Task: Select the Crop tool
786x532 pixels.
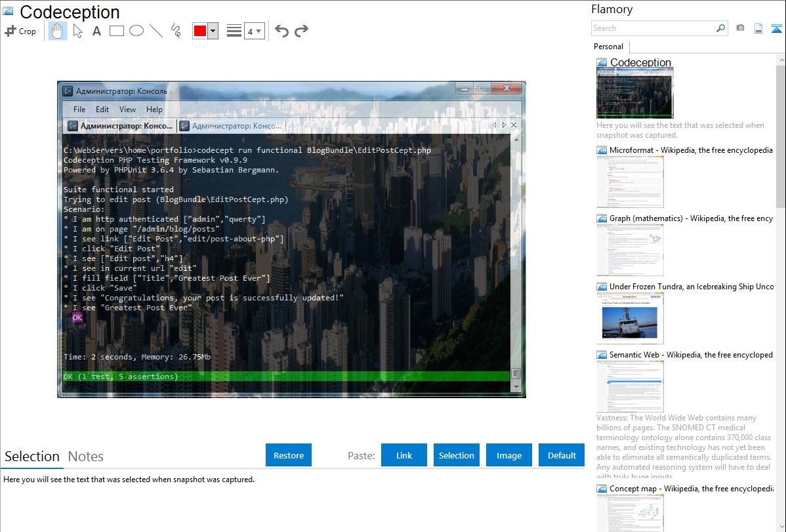Action: click(20, 31)
